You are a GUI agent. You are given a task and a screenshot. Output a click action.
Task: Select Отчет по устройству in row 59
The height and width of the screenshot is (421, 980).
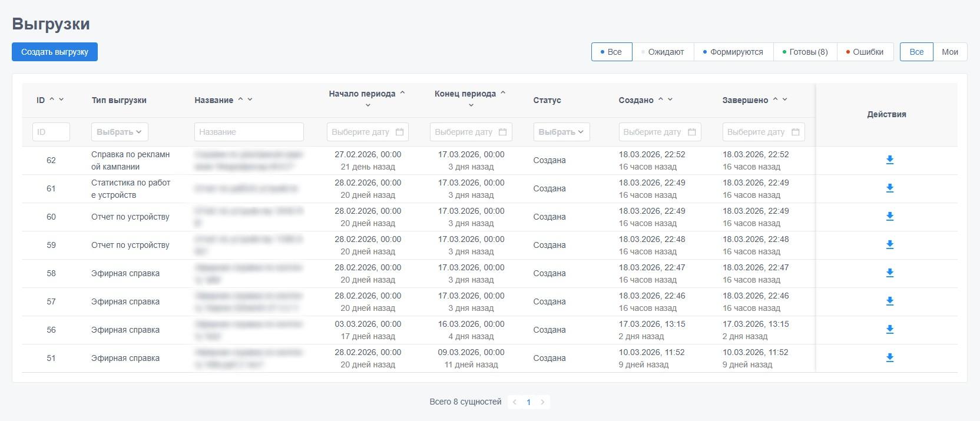coord(130,245)
